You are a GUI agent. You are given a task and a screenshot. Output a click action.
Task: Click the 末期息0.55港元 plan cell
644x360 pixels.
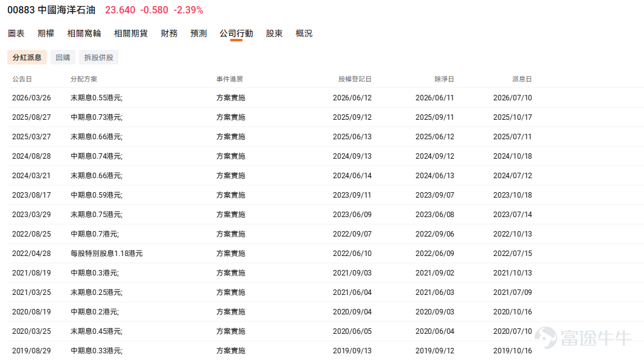pyautogui.click(x=97, y=98)
